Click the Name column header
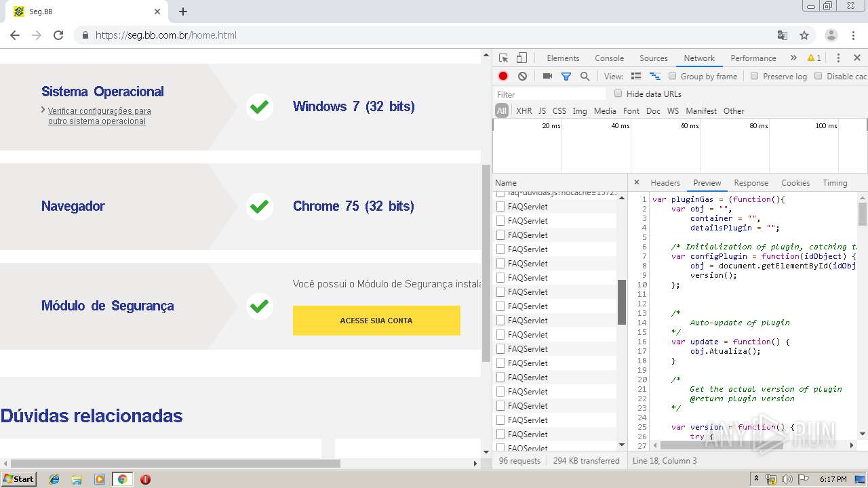868x488 pixels. point(506,183)
